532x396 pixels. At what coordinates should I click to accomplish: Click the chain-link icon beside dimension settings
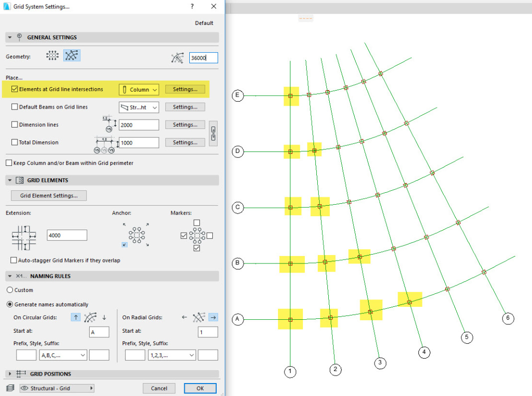click(214, 133)
